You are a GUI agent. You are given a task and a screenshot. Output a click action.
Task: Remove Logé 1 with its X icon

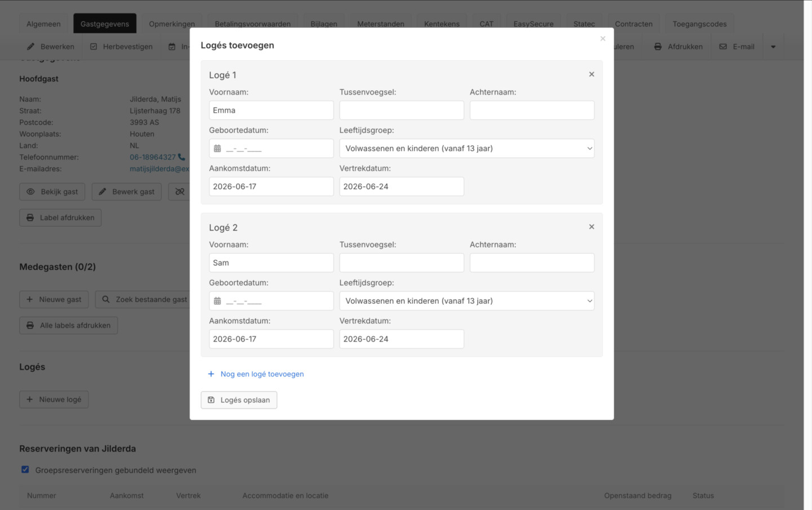pos(592,74)
